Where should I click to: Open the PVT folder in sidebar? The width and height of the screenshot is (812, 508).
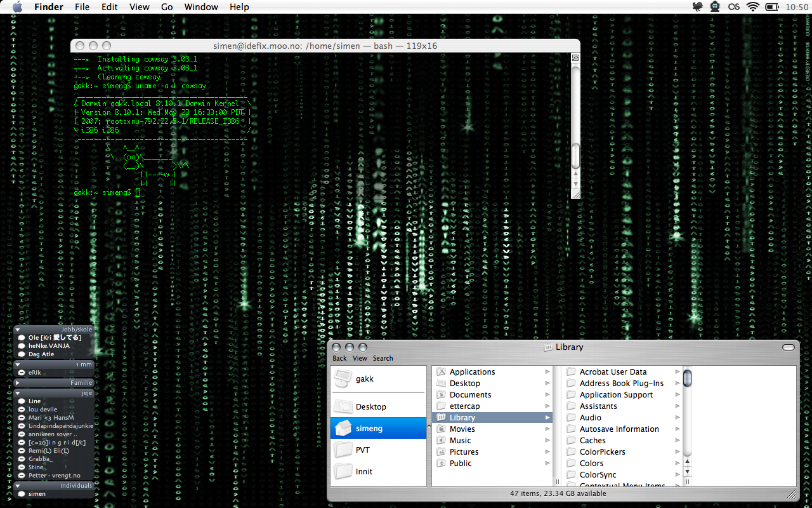(x=378, y=450)
